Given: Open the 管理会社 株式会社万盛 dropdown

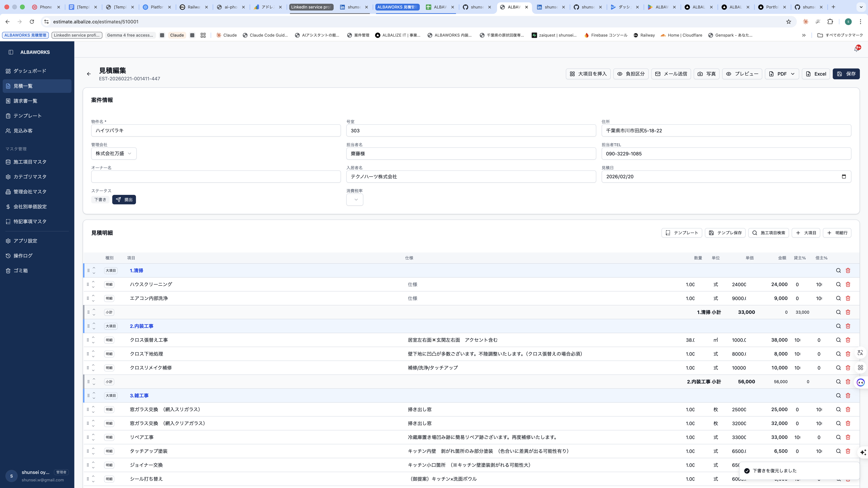Looking at the screenshot, I should point(114,154).
